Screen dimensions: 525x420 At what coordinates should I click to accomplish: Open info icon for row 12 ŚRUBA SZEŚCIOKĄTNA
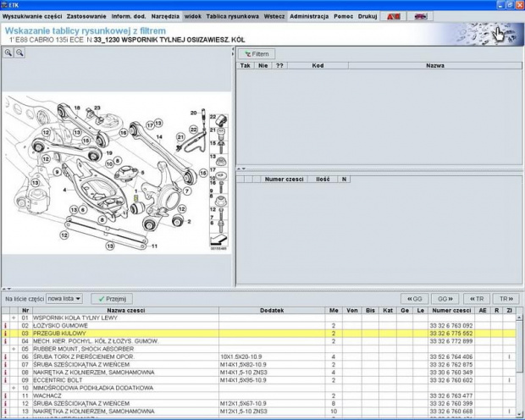click(5, 404)
